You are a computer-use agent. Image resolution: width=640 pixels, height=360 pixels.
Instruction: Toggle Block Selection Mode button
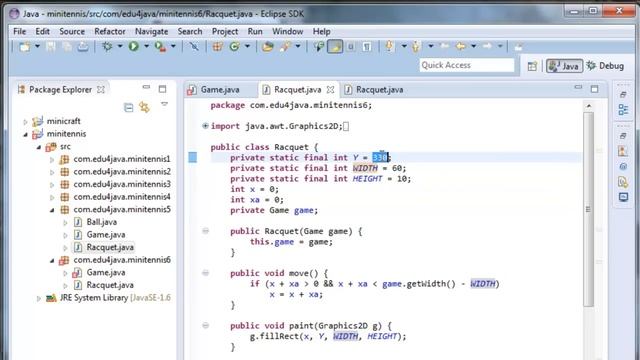click(x=351, y=47)
